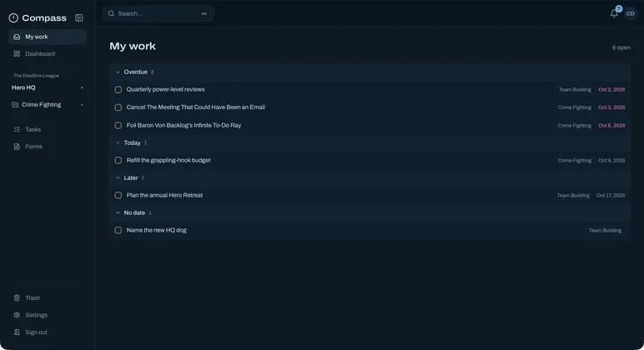Click the Settings gear icon
This screenshot has height=350, width=644.
point(17,315)
